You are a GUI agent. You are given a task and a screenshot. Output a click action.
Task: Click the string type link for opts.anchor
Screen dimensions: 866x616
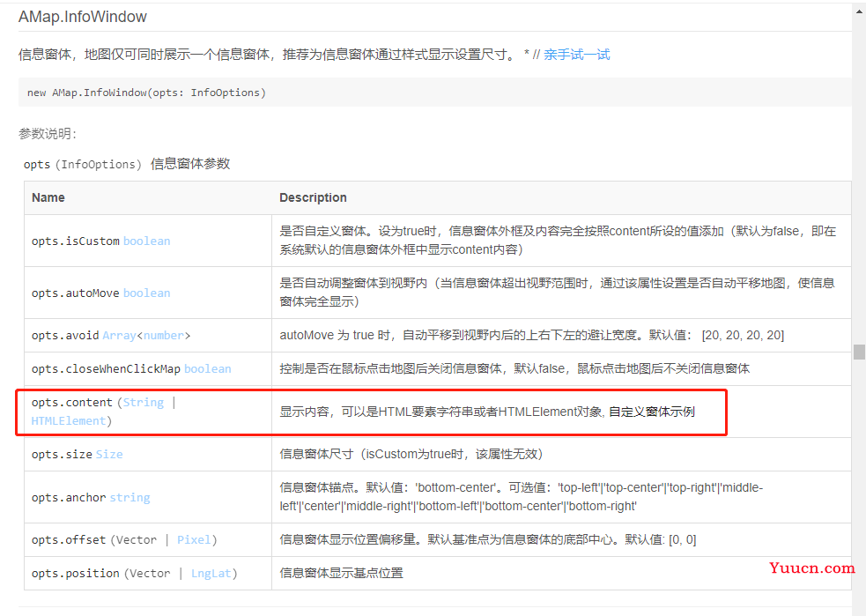(x=130, y=498)
